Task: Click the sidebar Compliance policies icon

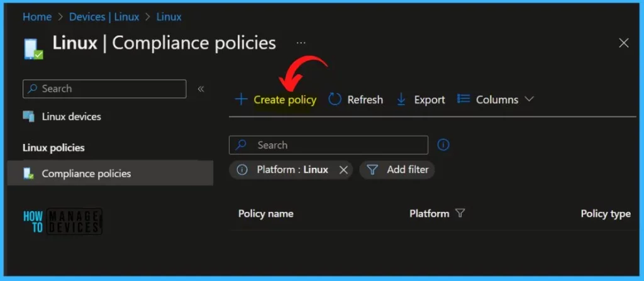Action: pyautogui.click(x=29, y=174)
